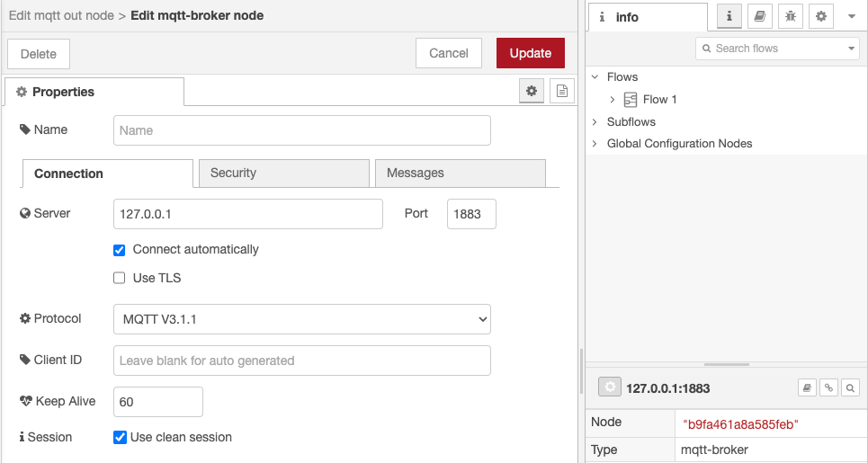
Task: Show configuration nodes via sidebar gear icon
Action: [820, 16]
